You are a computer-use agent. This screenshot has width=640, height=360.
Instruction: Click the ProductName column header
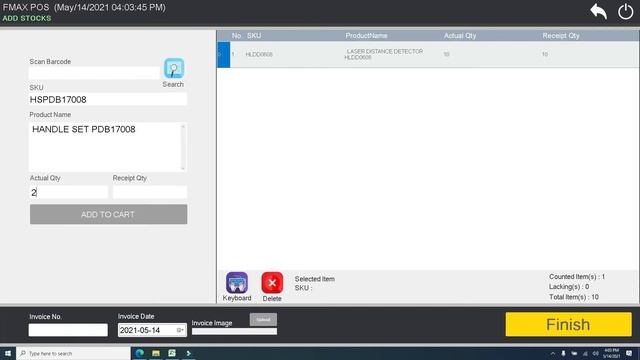click(x=366, y=36)
